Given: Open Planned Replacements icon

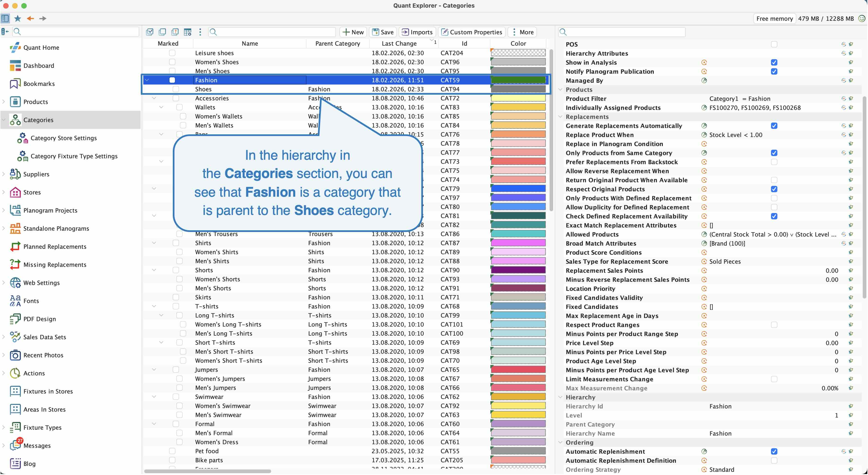Looking at the screenshot, I should click(x=15, y=247).
